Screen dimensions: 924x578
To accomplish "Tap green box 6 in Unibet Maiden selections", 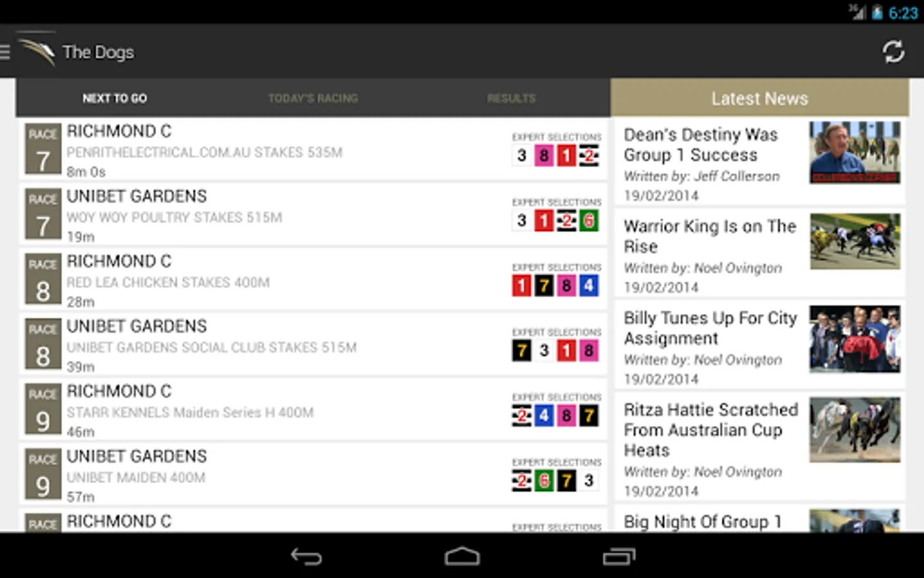I will pyautogui.click(x=544, y=480).
